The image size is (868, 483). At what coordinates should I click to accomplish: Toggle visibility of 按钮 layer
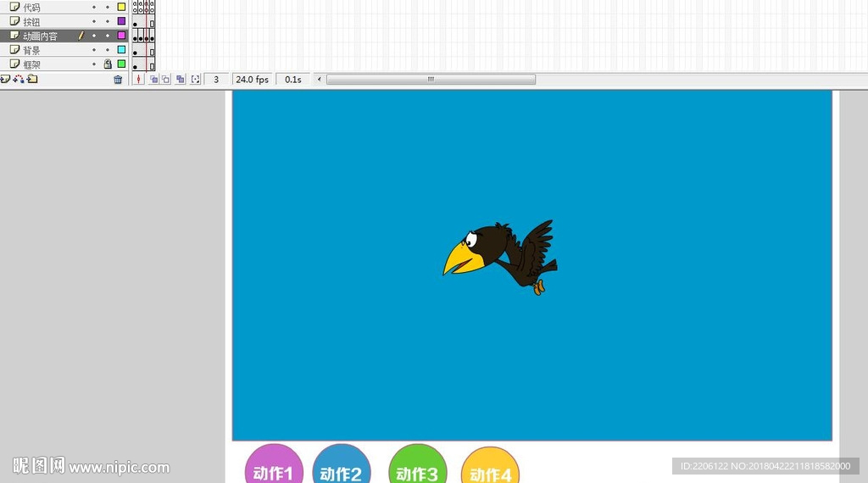coord(93,21)
